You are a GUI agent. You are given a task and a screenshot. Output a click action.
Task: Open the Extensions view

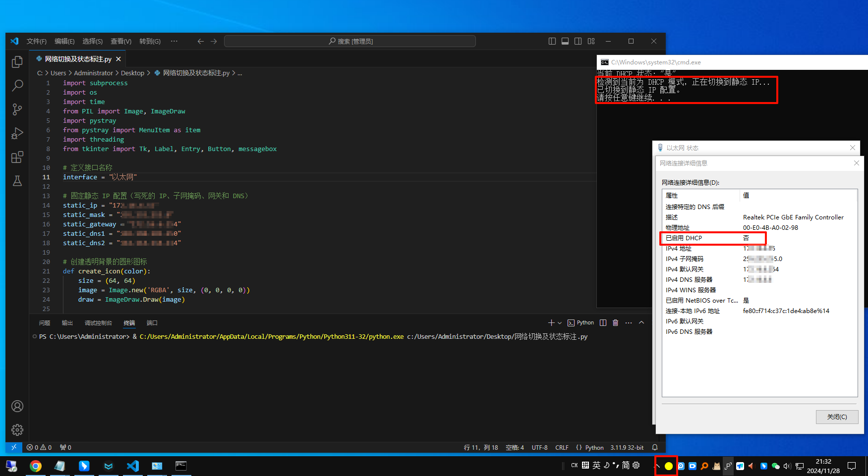coord(17,157)
